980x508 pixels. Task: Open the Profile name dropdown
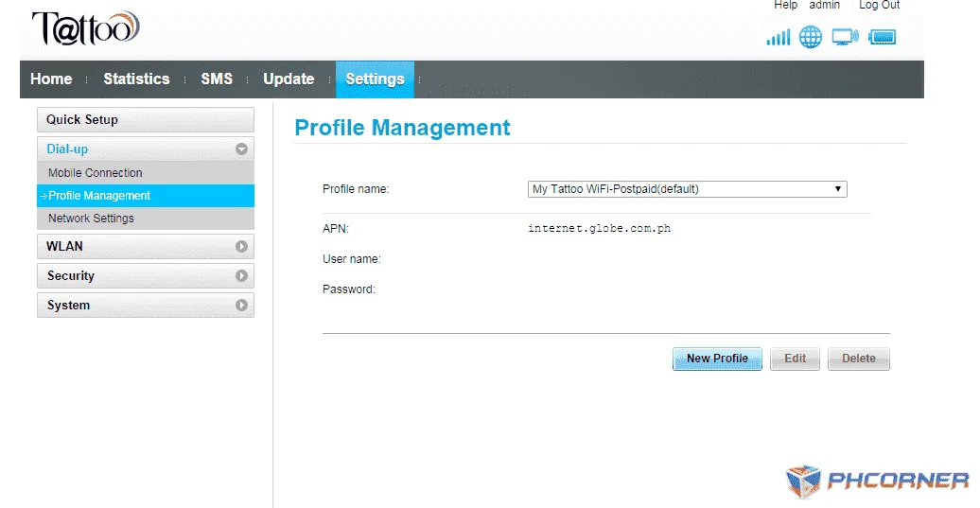(687, 188)
